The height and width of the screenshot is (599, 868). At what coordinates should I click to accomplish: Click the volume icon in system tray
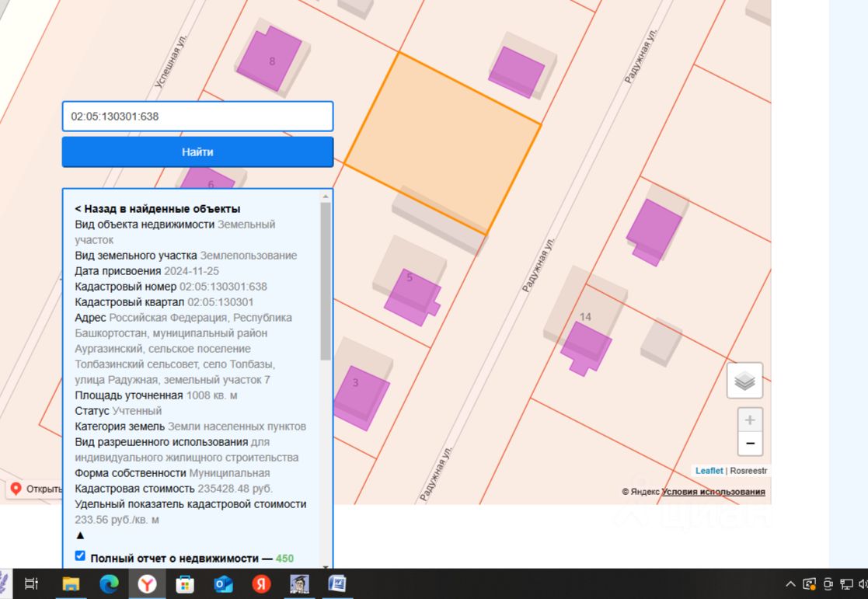tap(863, 584)
